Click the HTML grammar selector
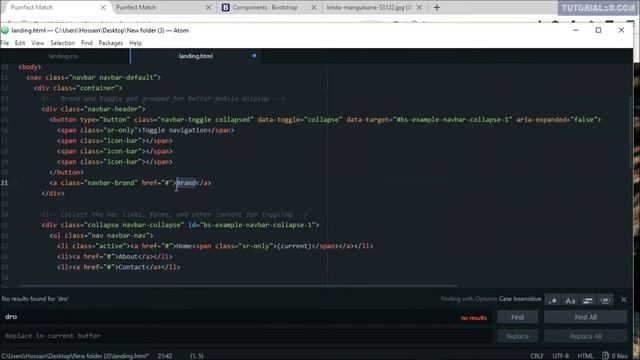Screen dimensions: 640x360 [x=585, y=356]
